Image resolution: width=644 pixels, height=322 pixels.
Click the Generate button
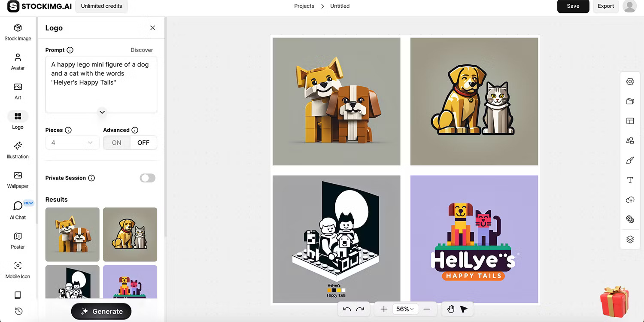[x=101, y=311]
